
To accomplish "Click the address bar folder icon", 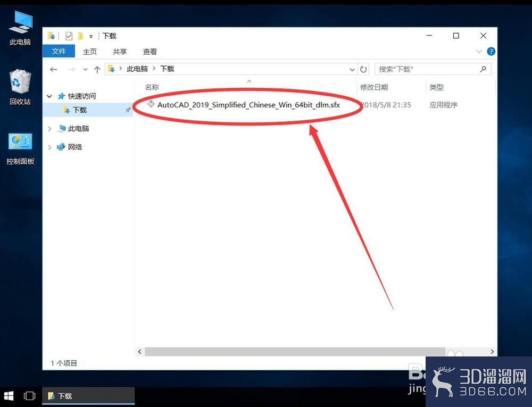I will [x=111, y=69].
